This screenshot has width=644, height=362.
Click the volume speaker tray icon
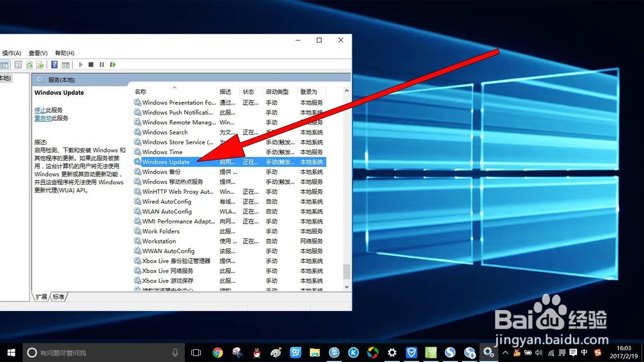(539, 352)
